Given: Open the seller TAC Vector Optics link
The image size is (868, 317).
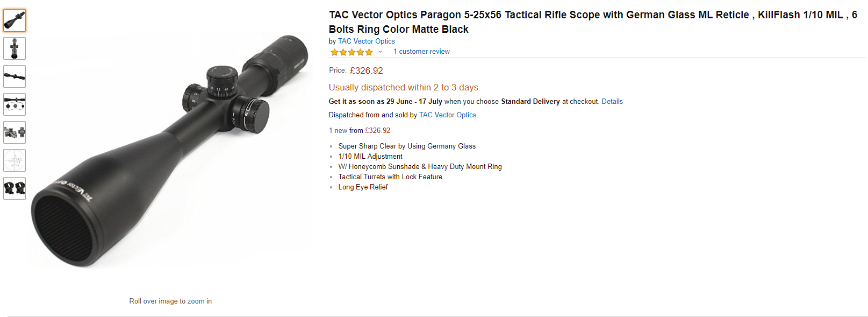Looking at the screenshot, I should [447, 115].
